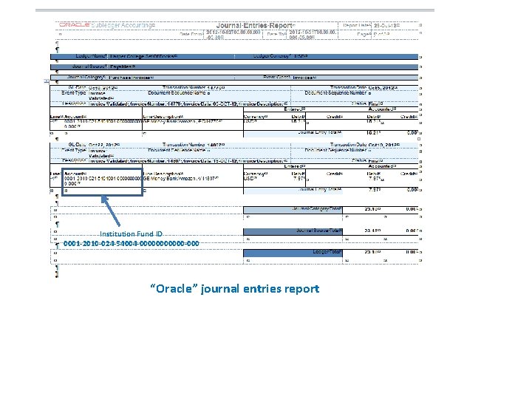Click the Ledger Currency USD value
This screenshot has width=532, height=399.
pos(301,56)
